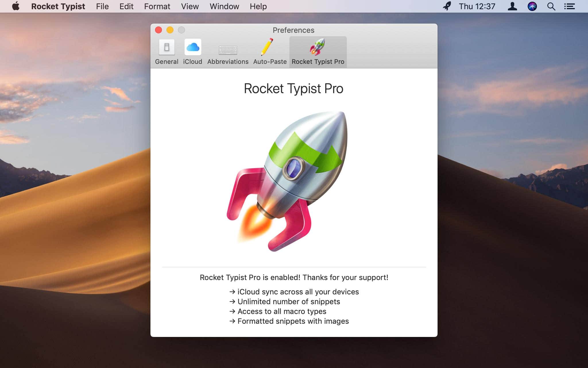The image size is (588, 368).
Task: Click 'Access to all macro types' line
Action: [x=278, y=311]
